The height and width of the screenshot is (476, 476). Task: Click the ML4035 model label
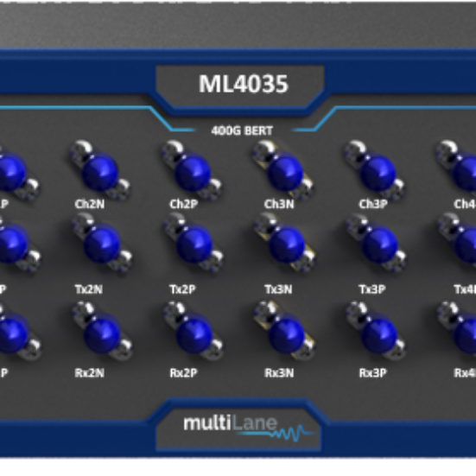243,84
